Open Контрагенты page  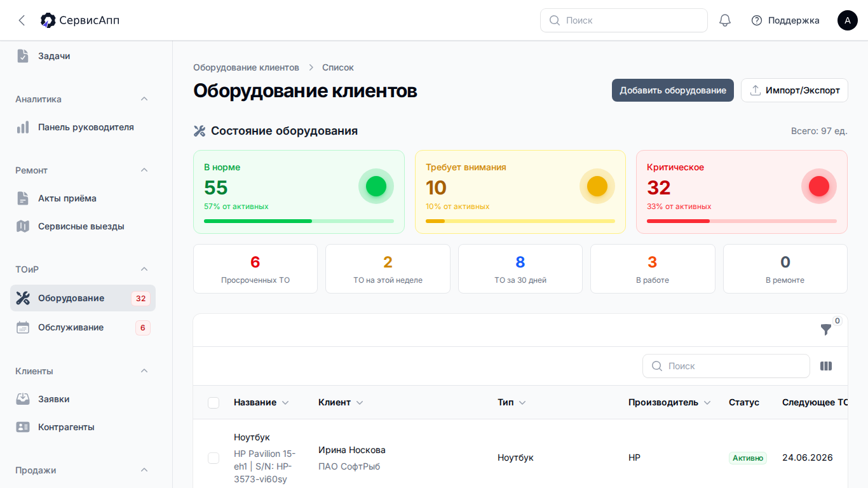pos(83,427)
